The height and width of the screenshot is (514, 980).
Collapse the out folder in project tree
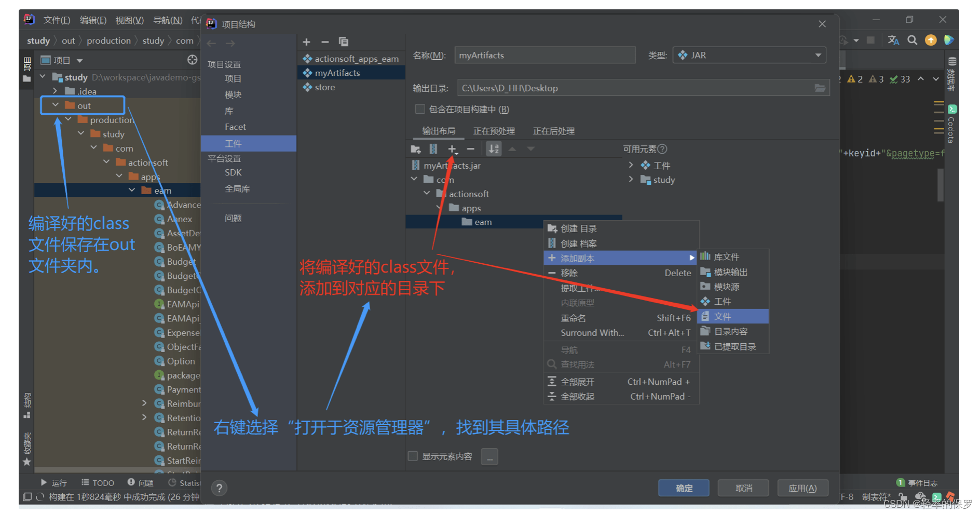tap(55, 105)
